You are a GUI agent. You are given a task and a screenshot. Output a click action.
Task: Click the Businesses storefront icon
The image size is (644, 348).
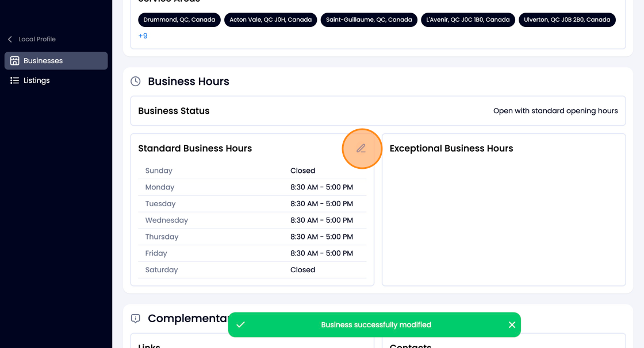point(15,61)
